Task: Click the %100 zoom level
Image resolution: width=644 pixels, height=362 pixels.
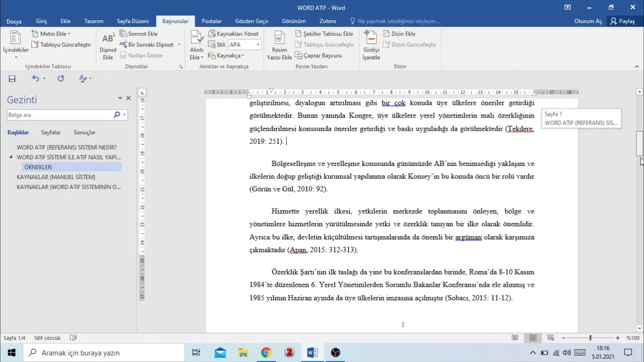Action: coord(632,338)
